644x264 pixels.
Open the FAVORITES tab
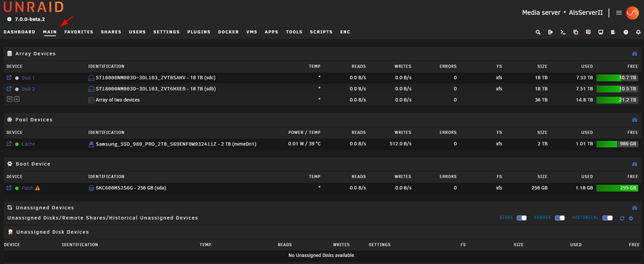tap(79, 32)
